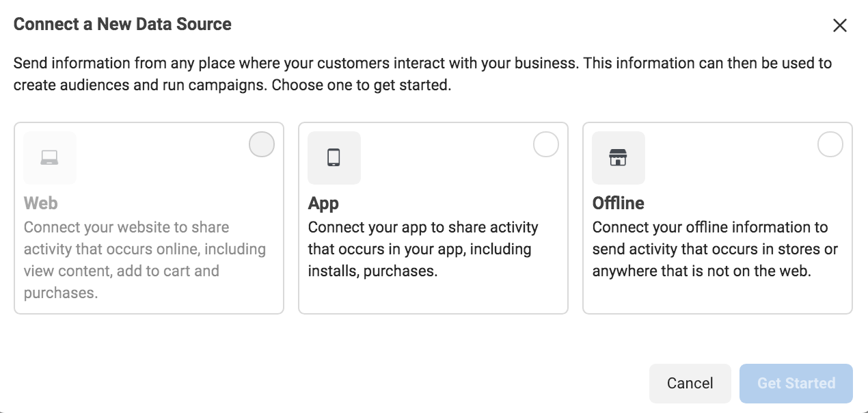Click the Web card description text

point(139,249)
